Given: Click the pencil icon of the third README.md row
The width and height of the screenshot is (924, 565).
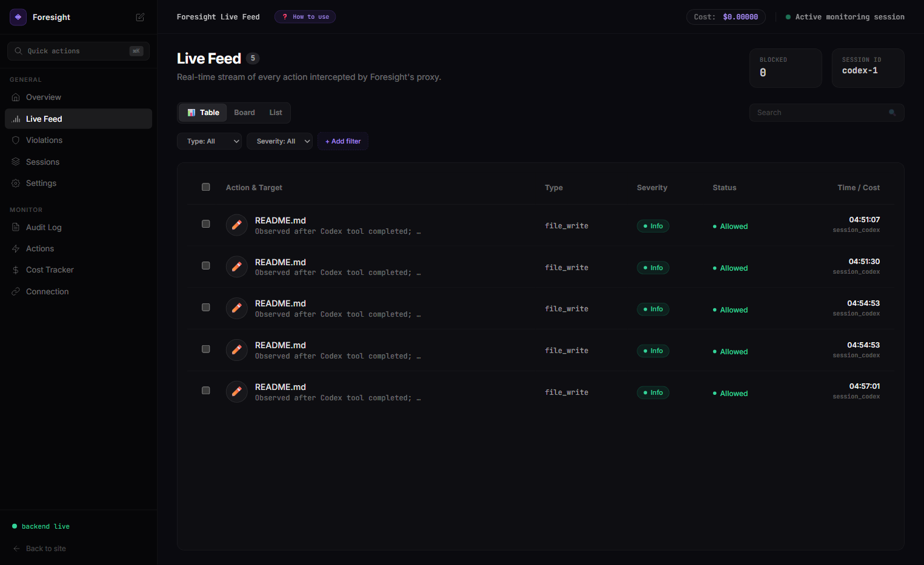Looking at the screenshot, I should coord(237,308).
